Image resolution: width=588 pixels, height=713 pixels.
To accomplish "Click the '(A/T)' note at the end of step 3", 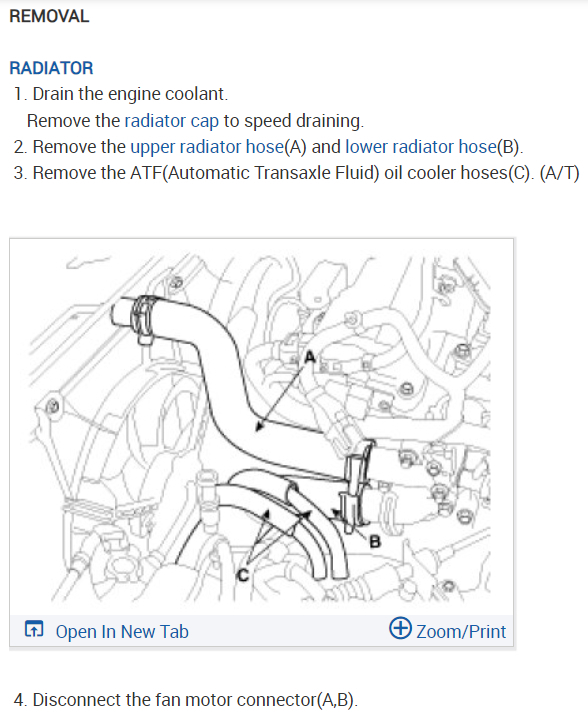I will pyautogui.click(x=559, y=173).
